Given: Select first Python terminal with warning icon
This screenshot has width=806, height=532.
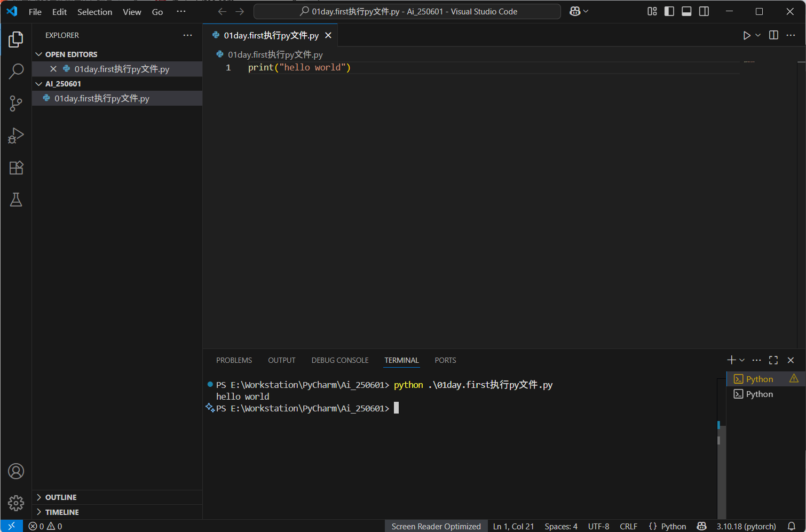Looking at the screenshot, I should (766, 379).
